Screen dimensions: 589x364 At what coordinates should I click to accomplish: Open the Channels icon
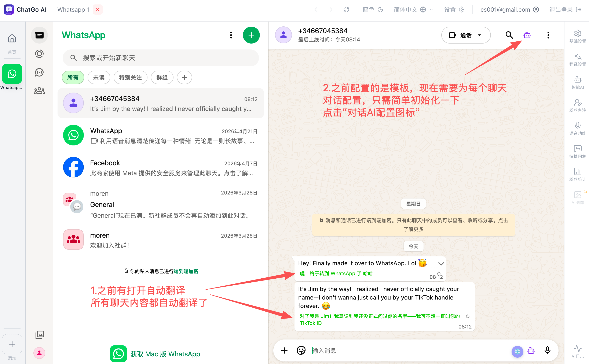(39, 72)
